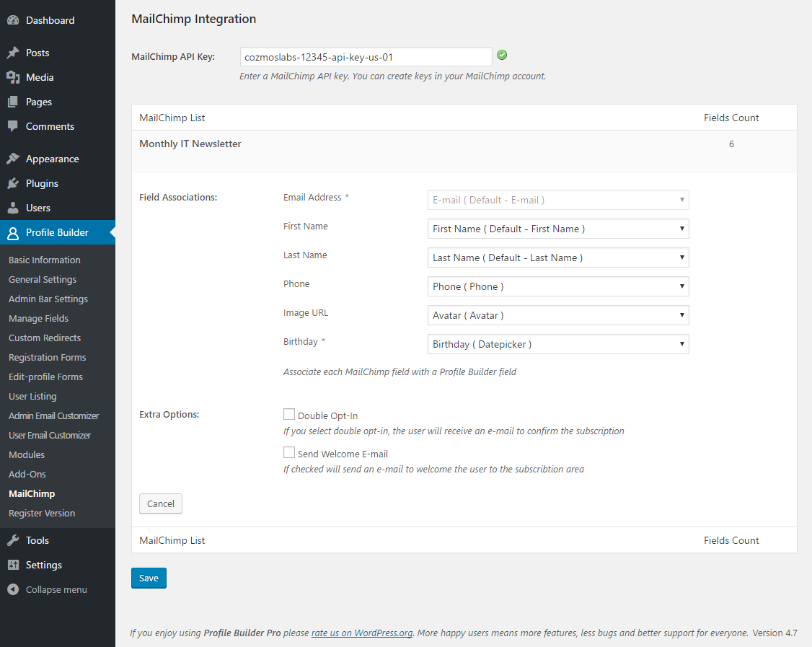Focus the MailChimp API Key input

[366, 56]
